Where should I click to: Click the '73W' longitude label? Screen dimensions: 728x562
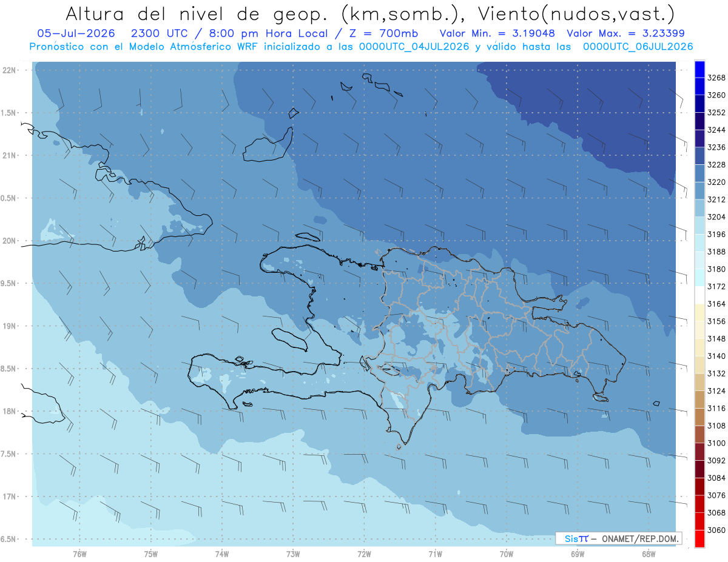pyautogui.click(x=293, y=554)
